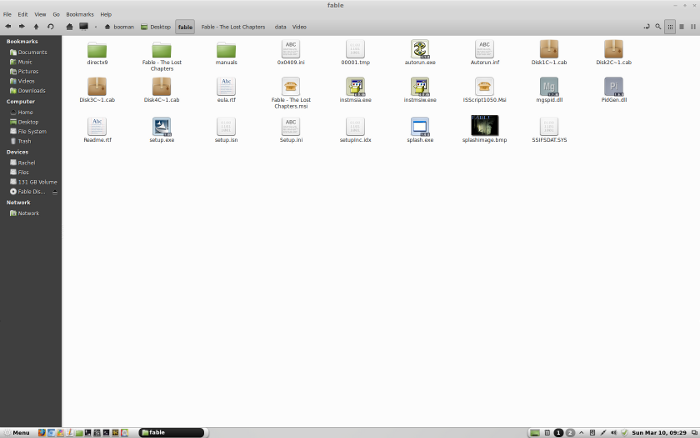Navigate to Desktop in the path bar

point(156,27)
